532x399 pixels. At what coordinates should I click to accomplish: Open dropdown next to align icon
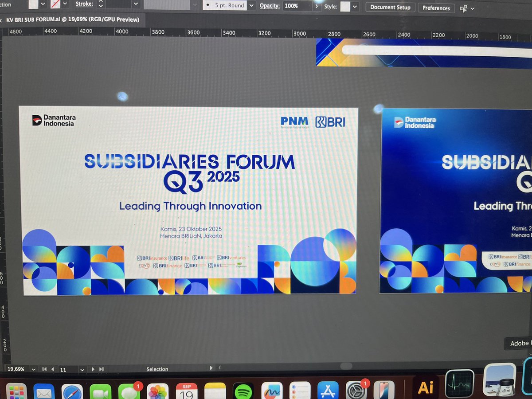pyautogui.click(x=473, y=9)
